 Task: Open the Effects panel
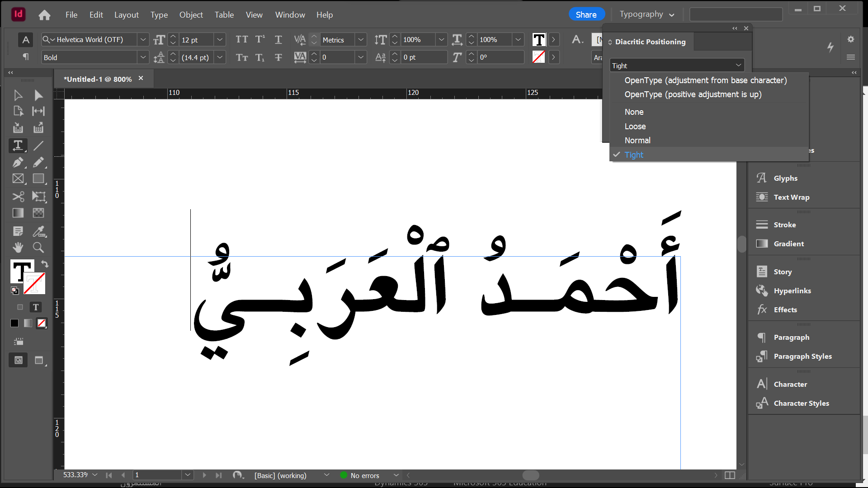785,310
